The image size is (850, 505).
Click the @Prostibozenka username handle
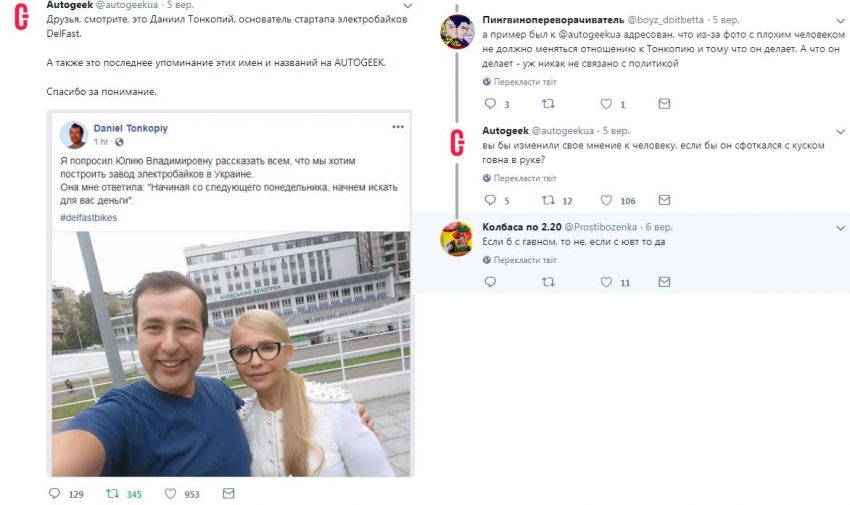tap(601, 227)
